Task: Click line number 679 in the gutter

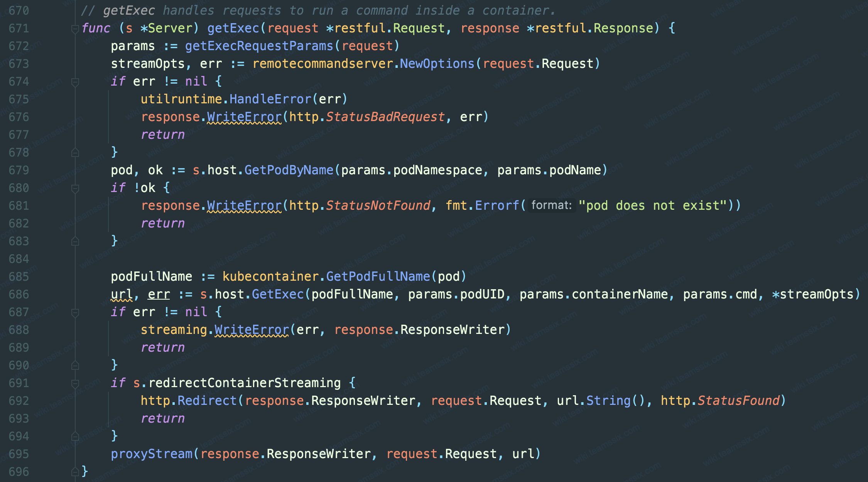Action: coord(19,170)
